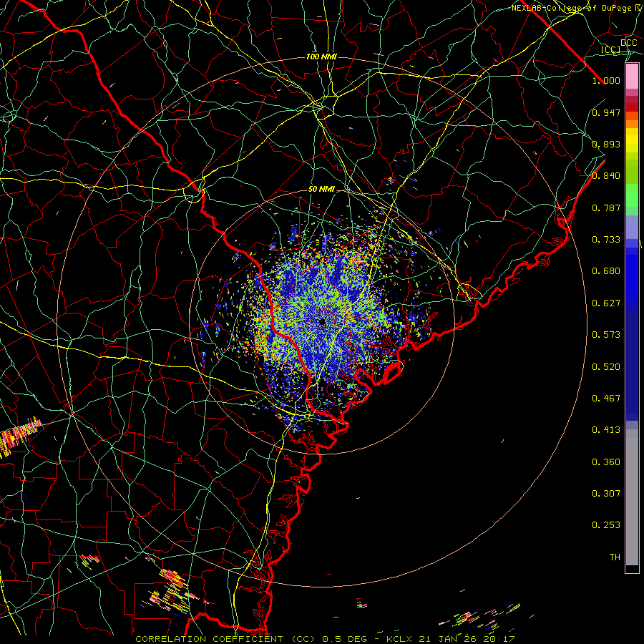Click the 0.573 scale value
The height and width of the screenshot is (644, 644).
[606, 335]
